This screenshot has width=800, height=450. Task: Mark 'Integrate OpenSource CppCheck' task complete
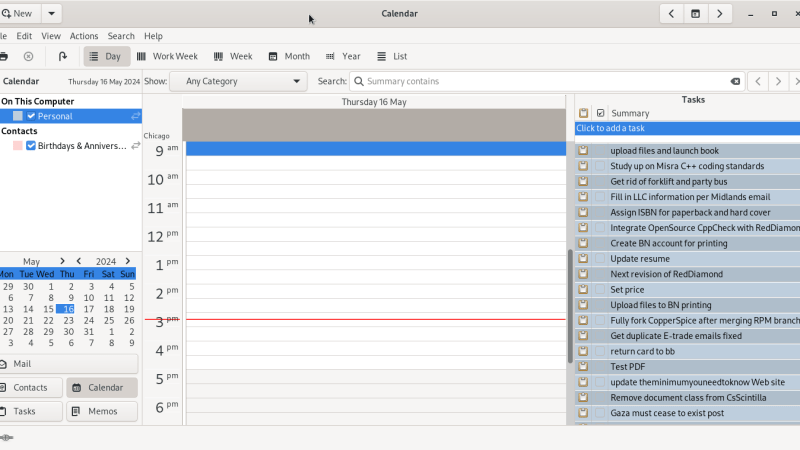[x=600, y=228]
